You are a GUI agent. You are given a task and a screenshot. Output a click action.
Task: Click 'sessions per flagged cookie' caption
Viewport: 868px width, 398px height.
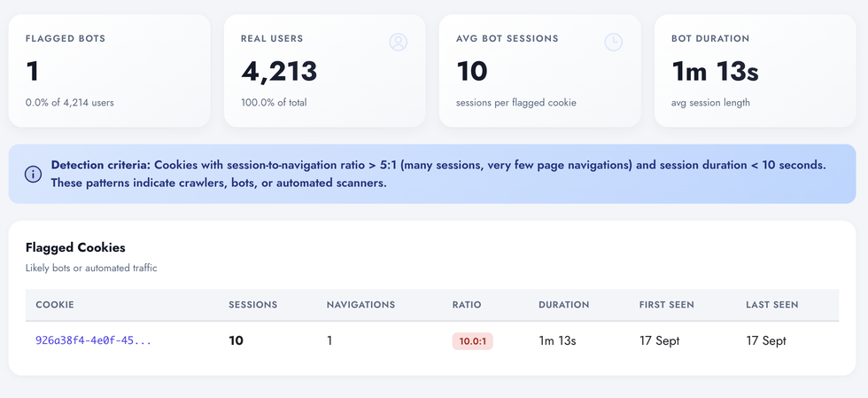[515, 103]
